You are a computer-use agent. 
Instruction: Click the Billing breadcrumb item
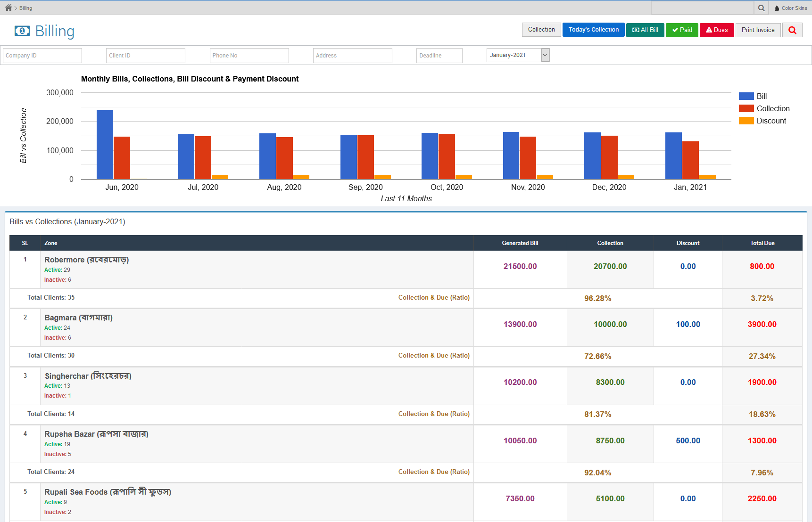coord(26,8)
